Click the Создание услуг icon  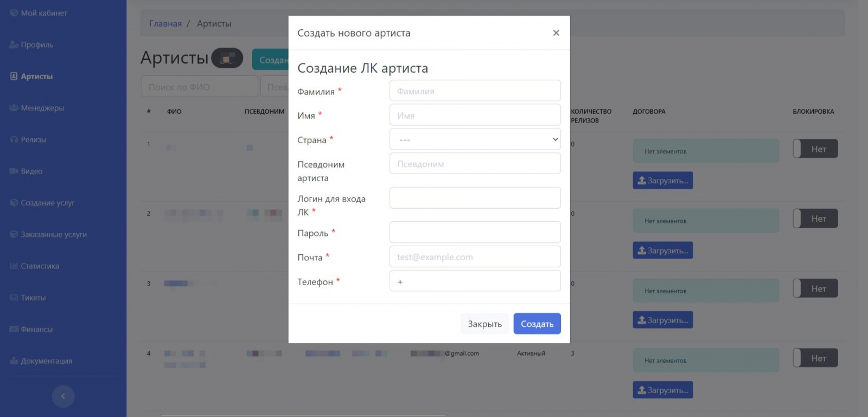[14, 203]
